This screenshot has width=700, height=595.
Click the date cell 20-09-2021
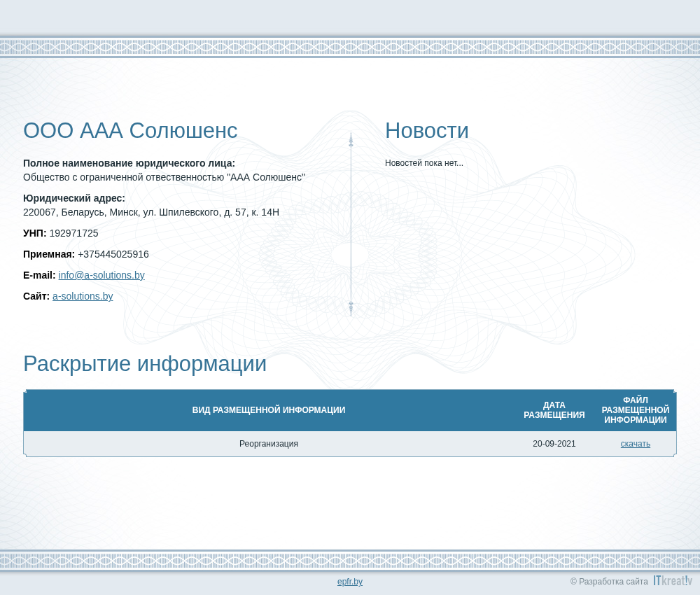[x=554, y=444]
